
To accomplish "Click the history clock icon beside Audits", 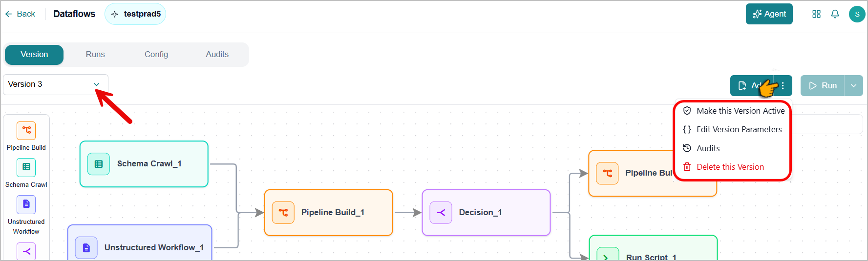I will 687,148.
